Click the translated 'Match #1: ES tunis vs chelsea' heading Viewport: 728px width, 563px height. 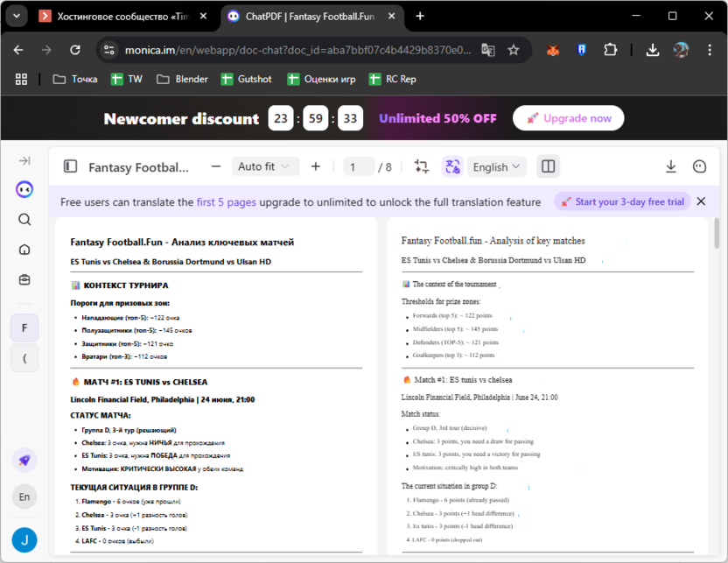[x=464, y=380]
